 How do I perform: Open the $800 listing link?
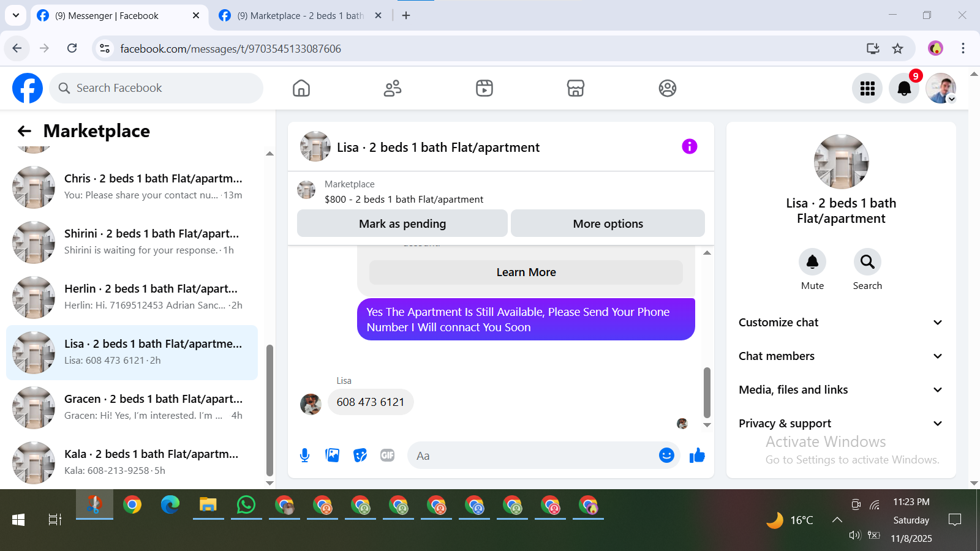click(404, 199)
